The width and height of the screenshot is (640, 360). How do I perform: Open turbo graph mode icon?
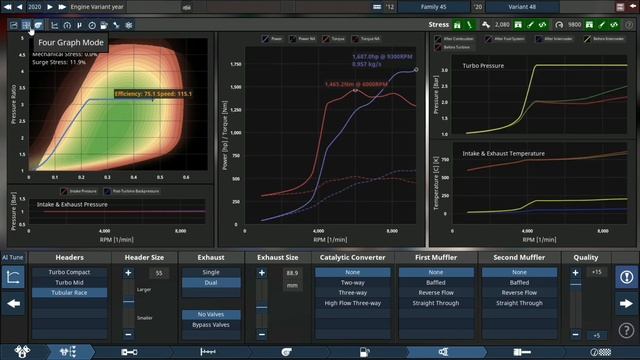click(x=38, y=25)
